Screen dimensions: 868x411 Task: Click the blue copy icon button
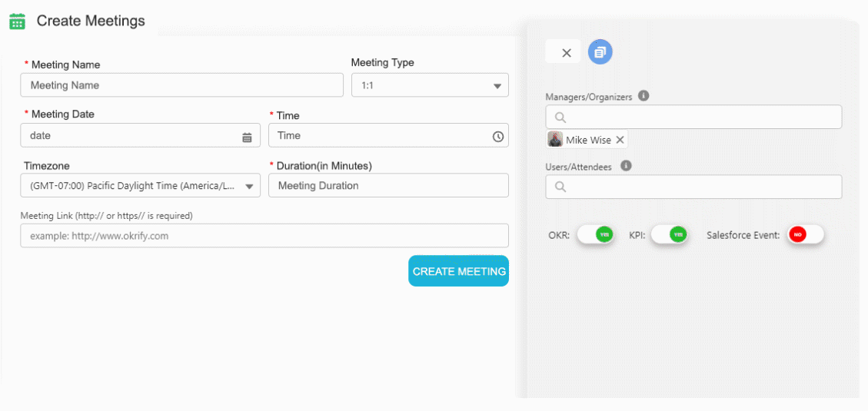click(600, 52)
